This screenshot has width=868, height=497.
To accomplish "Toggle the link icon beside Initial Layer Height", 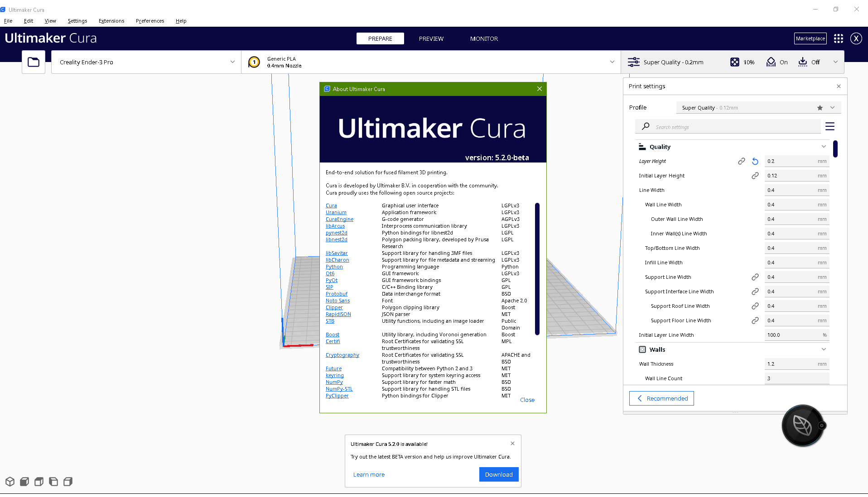I will click(x=755, y=176).
